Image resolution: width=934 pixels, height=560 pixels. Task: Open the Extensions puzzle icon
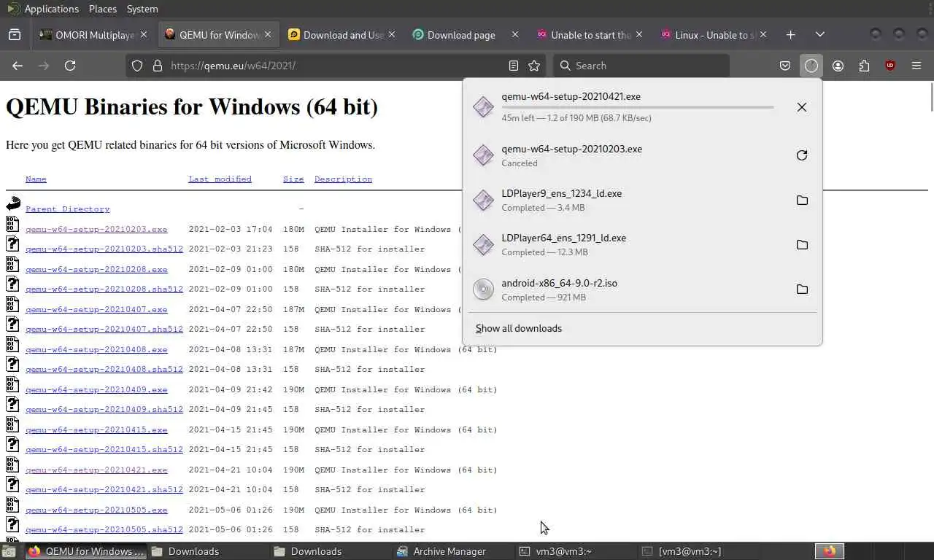point(864,66)
